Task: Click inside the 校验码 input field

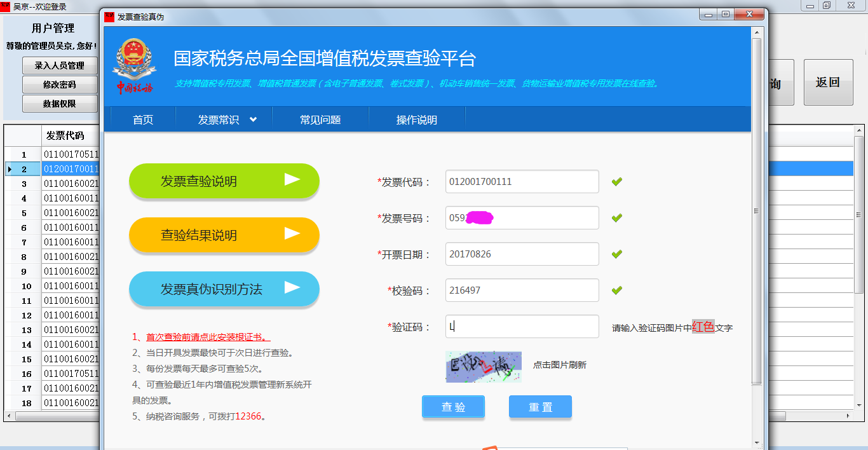Action: point(522,290)
